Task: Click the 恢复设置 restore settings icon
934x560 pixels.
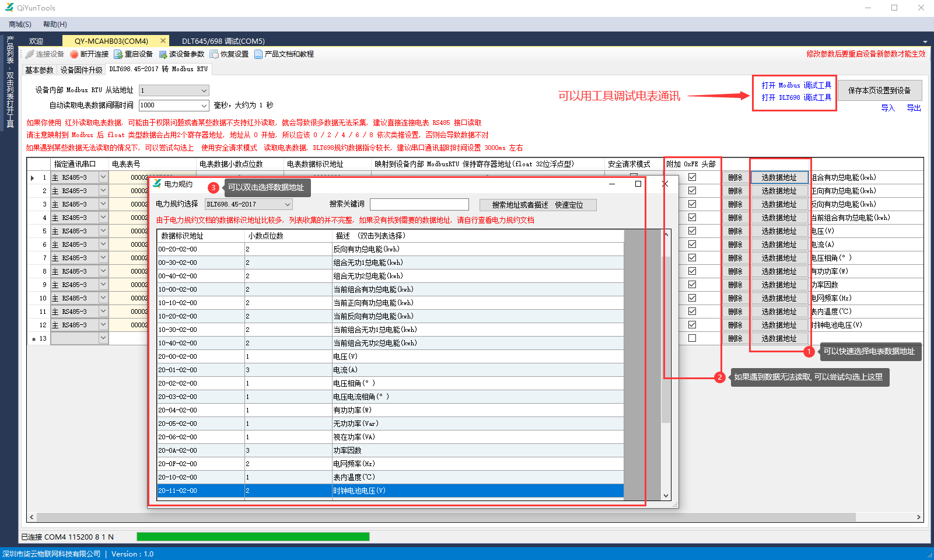Action: tap(214, 54)
